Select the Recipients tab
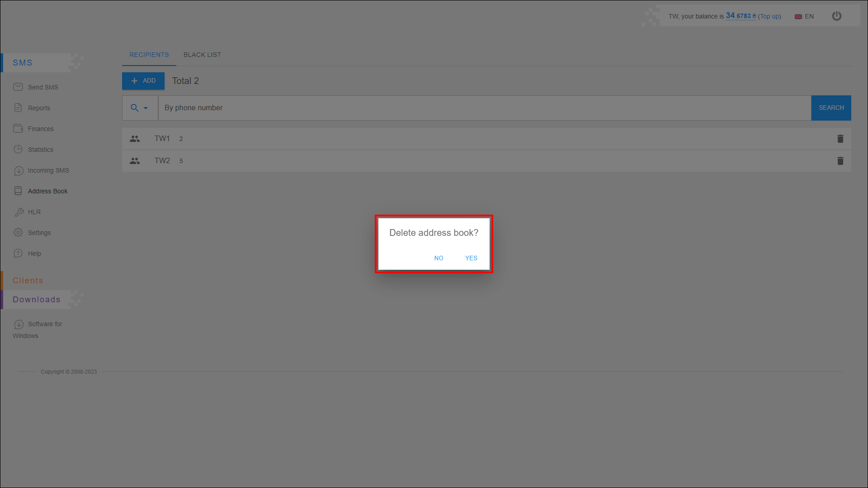 point(149,55)
